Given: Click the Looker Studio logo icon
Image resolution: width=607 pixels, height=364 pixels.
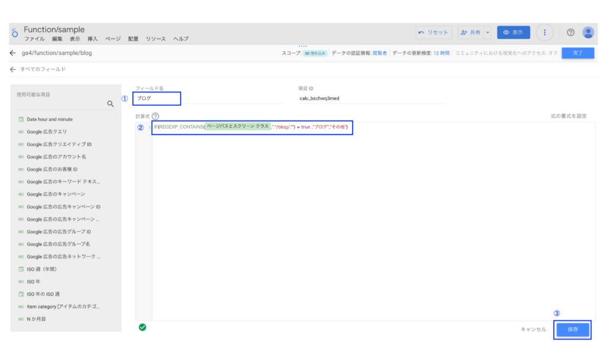Looking at the screenshot, I should [x=15, y=33].
